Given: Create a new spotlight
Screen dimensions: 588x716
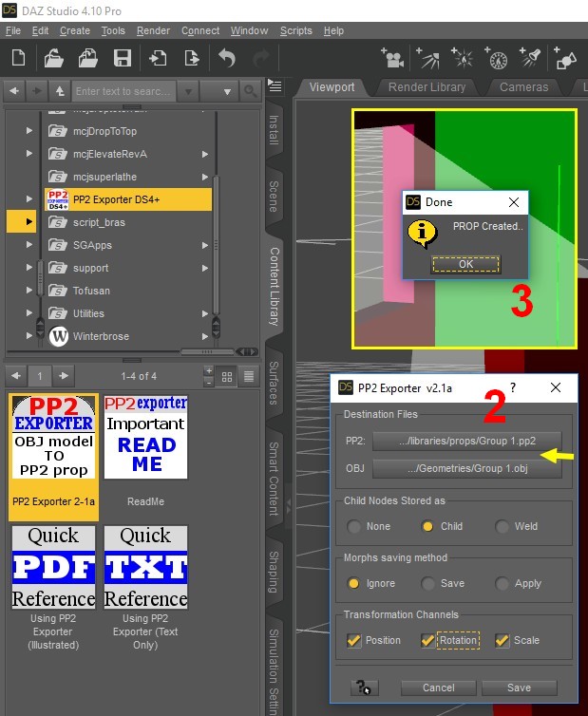Looking at the screenshot, I should tap(530, 59).
